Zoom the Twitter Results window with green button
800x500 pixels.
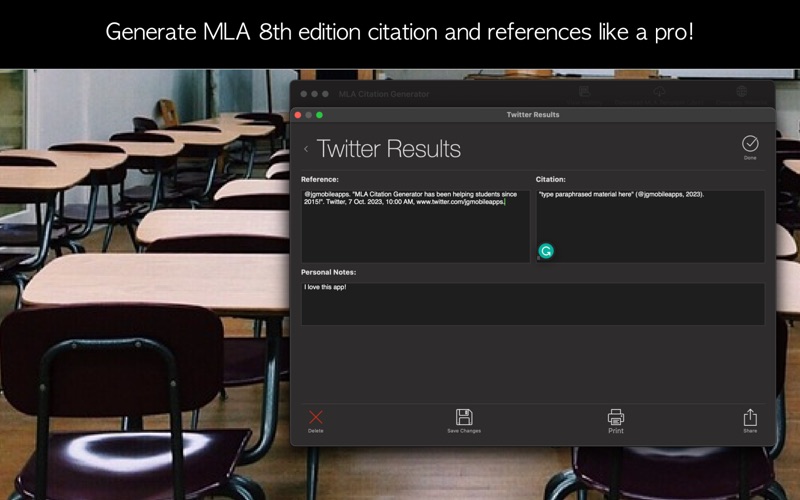[319, 115]
